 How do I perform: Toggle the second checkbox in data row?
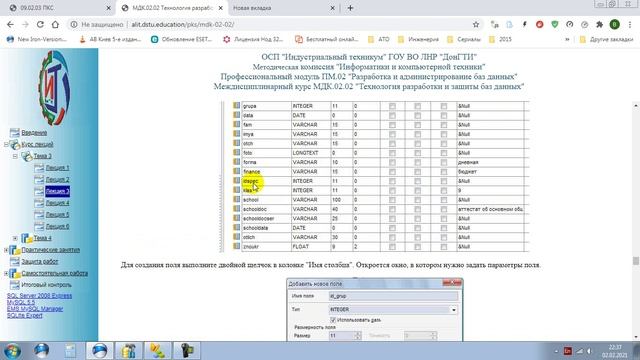(418, 115)
